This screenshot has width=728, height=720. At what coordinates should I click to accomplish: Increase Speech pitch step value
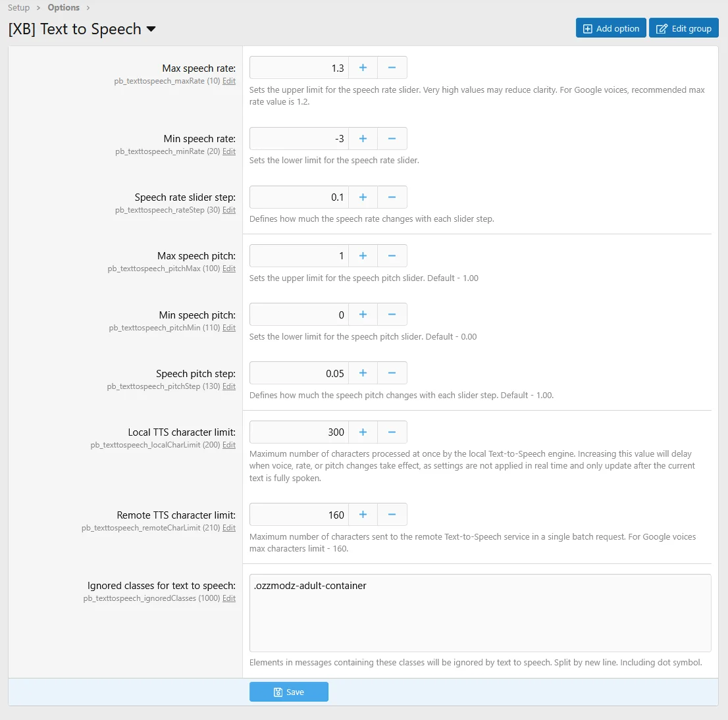tap(362, 373)
